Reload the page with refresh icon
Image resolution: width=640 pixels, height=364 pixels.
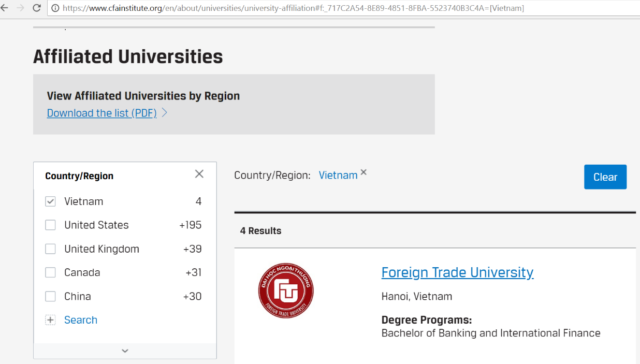click(37, 8)
